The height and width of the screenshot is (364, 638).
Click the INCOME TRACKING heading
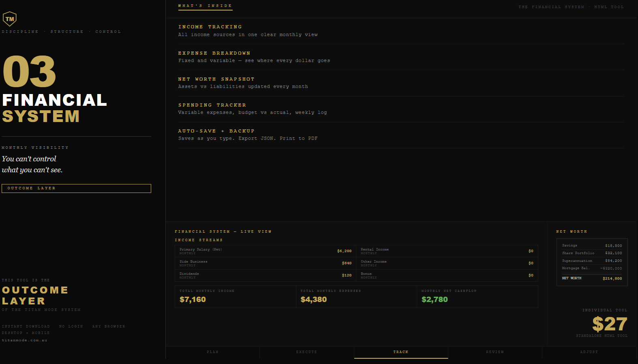tap(210, 27)
